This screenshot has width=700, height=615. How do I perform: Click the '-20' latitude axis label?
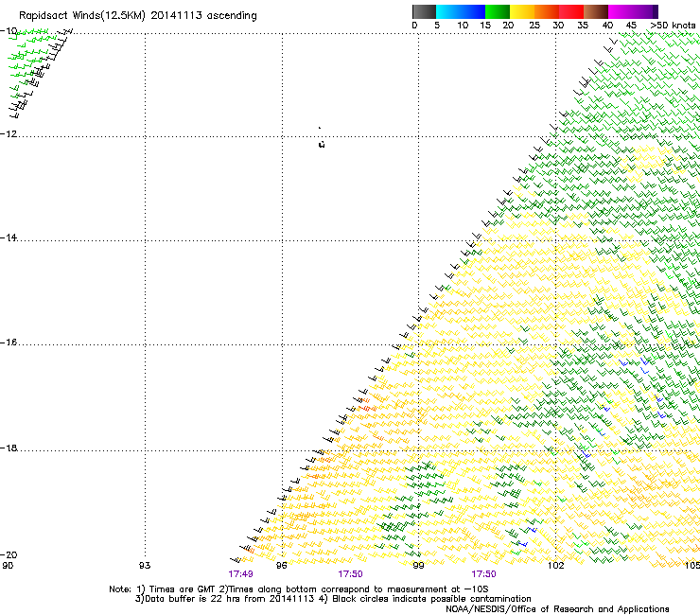9,554
